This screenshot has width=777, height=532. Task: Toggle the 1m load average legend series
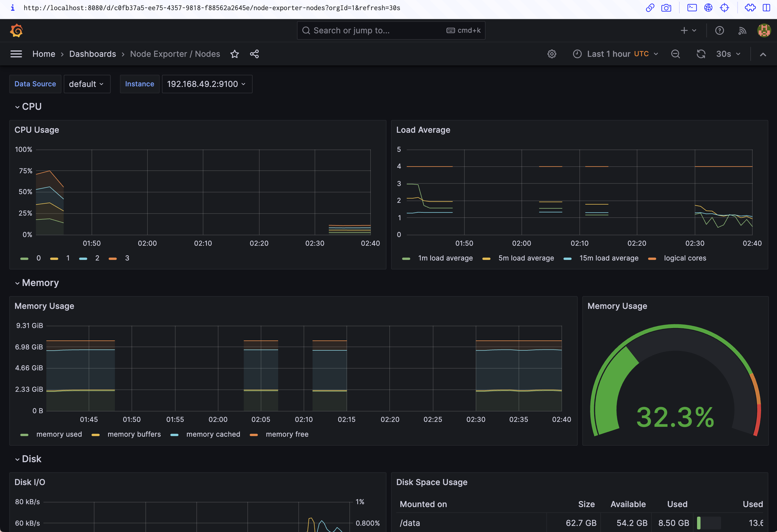click(445, 258)
